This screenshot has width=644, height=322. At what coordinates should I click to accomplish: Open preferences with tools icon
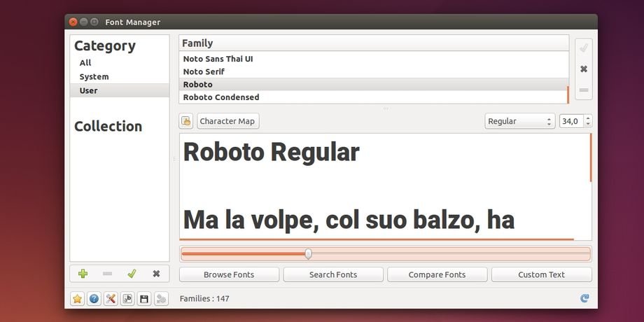[111, 299]
